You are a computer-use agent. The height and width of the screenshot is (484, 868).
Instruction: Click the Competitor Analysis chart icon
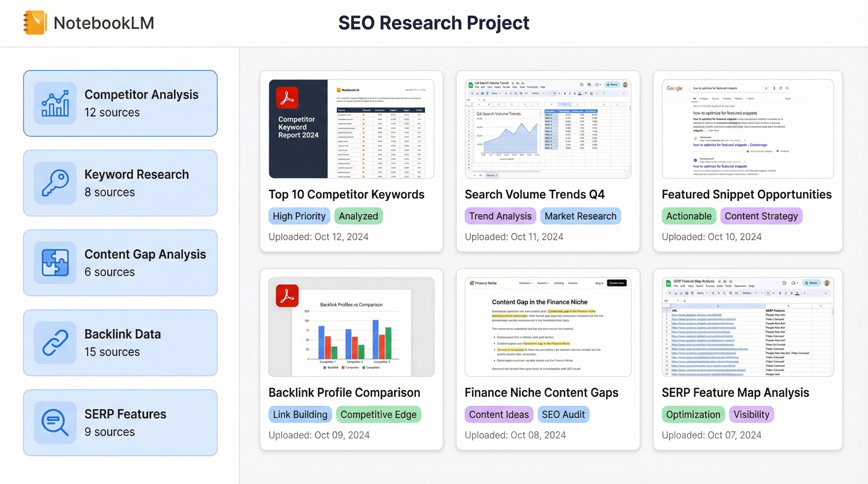pos(55,103)
